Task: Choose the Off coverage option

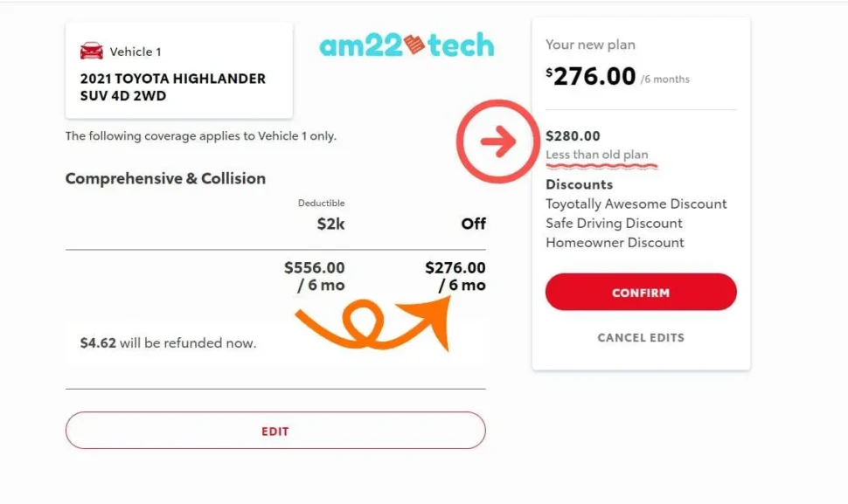Action: [x=472, y=224]
